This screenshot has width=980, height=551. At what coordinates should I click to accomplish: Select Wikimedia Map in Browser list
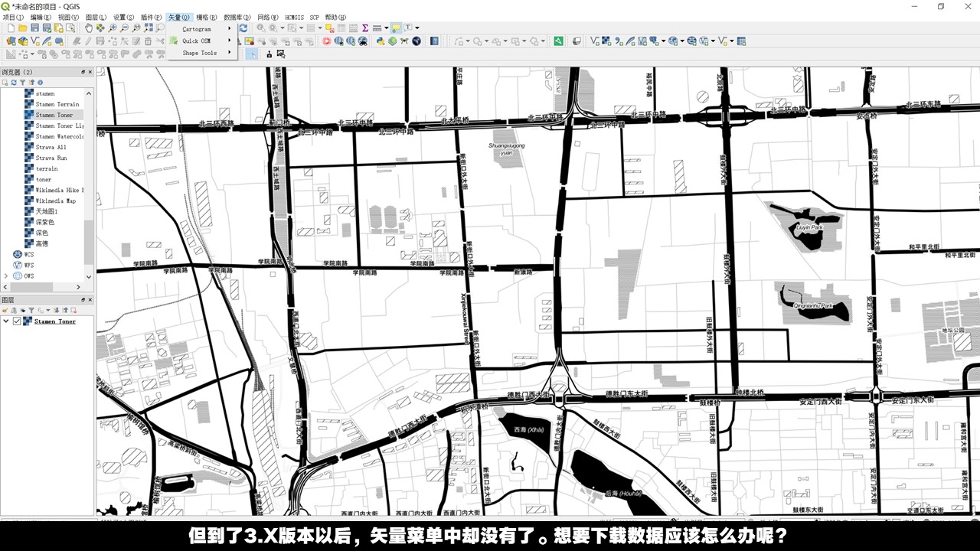click(55, 201)
